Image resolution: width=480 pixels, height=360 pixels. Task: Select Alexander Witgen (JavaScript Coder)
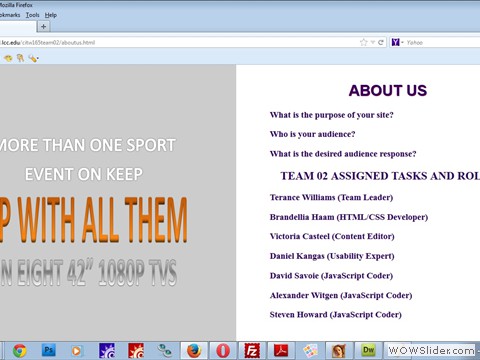(x=341, y=296)
